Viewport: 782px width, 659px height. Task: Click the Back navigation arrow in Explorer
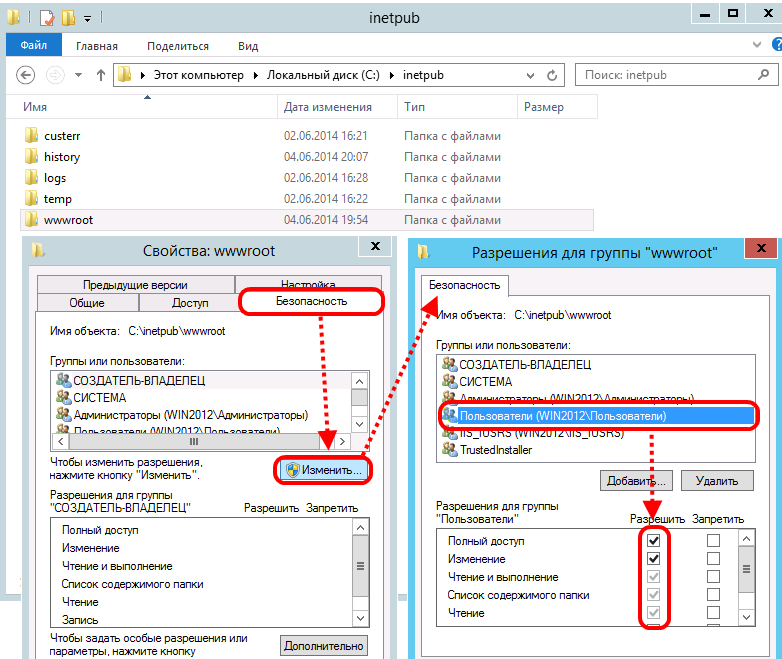27,75
